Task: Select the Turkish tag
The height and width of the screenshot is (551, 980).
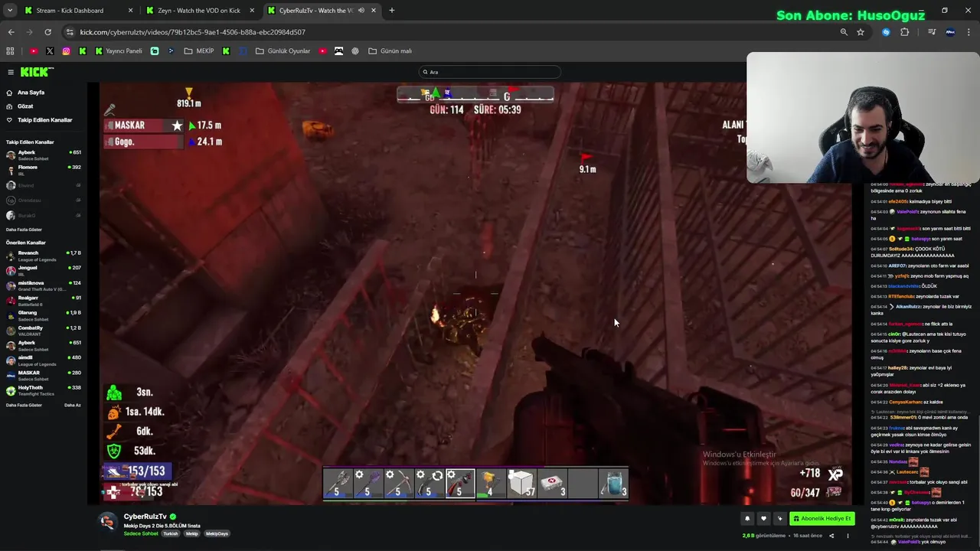Action: 170,533
